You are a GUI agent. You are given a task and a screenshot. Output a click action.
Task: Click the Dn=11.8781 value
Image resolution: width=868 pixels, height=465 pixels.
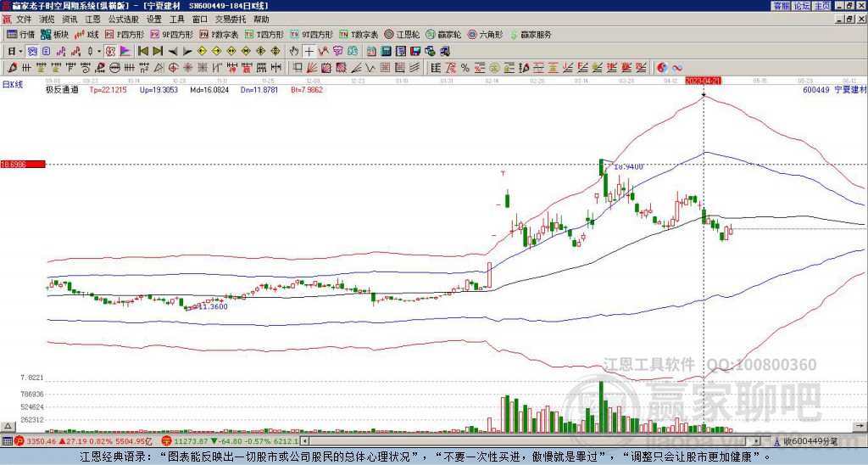pyautogui.click(x=259, y=89)
